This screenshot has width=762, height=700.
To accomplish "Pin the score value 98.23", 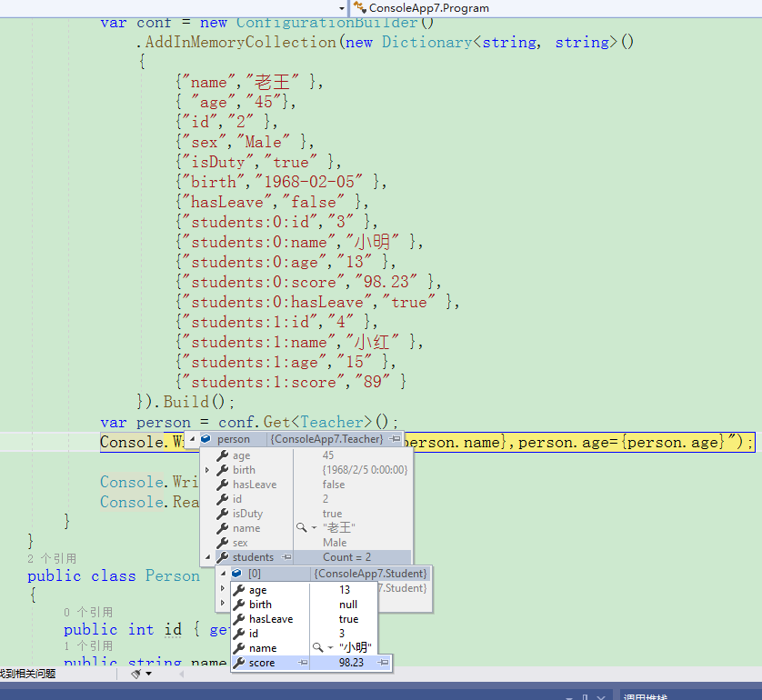I will click(x=384, y=662).
